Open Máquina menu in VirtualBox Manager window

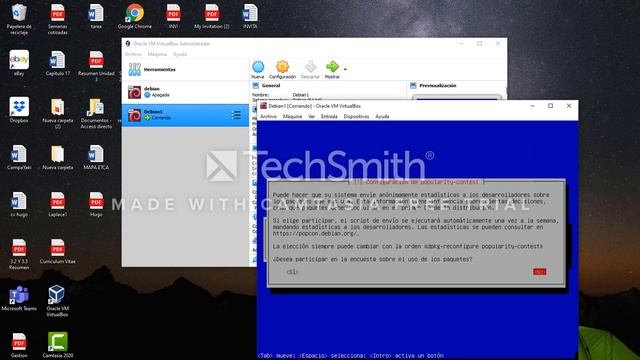coord(157,54)
